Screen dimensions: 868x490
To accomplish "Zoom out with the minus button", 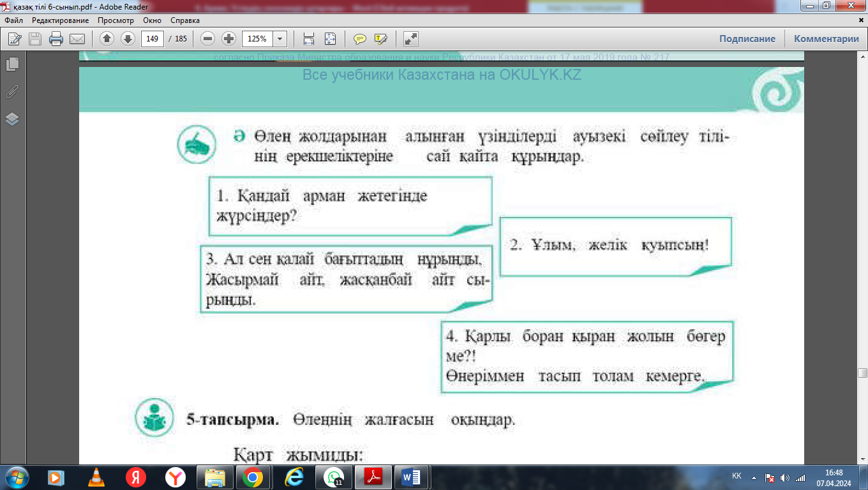I will 207,39.
